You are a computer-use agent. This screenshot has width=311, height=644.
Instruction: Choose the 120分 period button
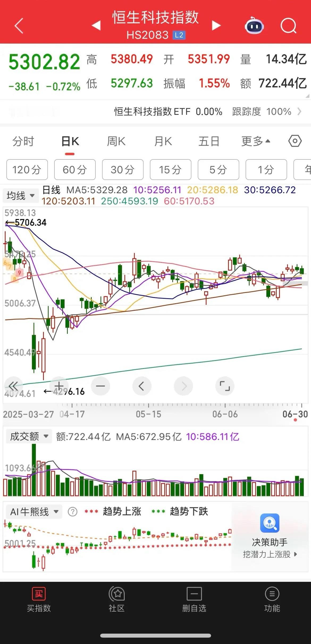point(27,170)
